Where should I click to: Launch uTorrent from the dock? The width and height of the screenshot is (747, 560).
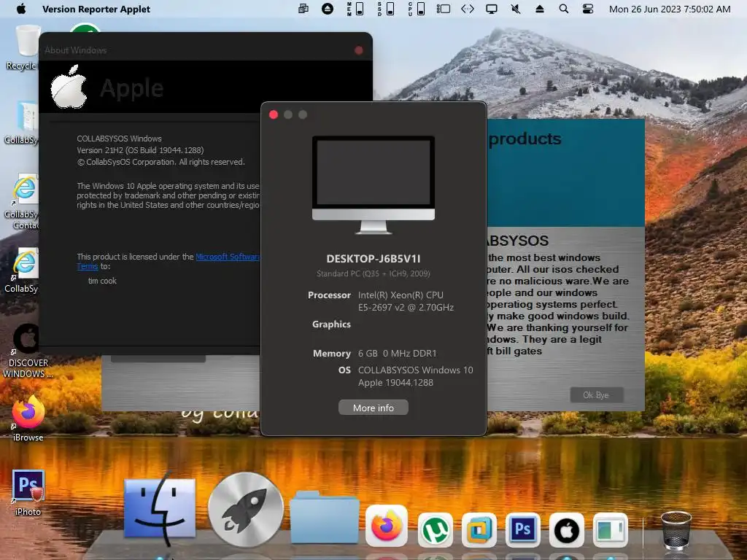pos(435,529)
